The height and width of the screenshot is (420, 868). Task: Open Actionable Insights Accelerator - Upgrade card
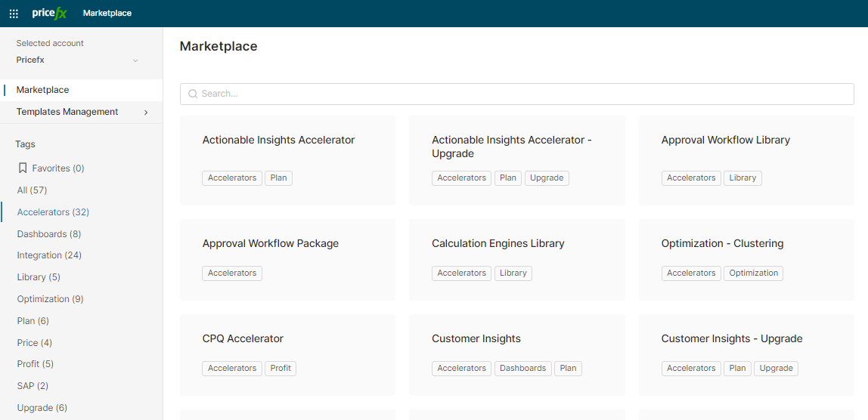(x=517, y=160)
